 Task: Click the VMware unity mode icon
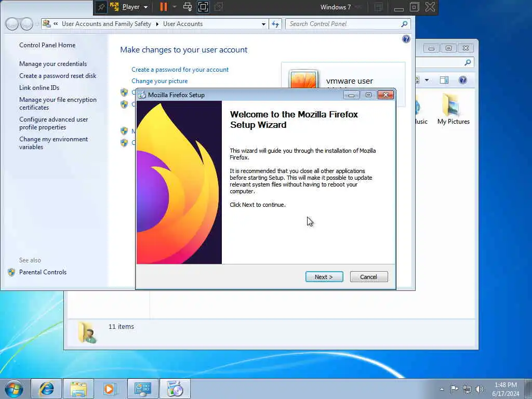(x=219, y=7)
